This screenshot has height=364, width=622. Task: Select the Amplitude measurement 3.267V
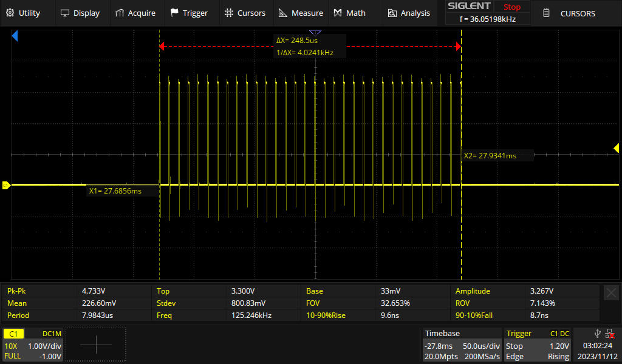click(x=525, y=291)
